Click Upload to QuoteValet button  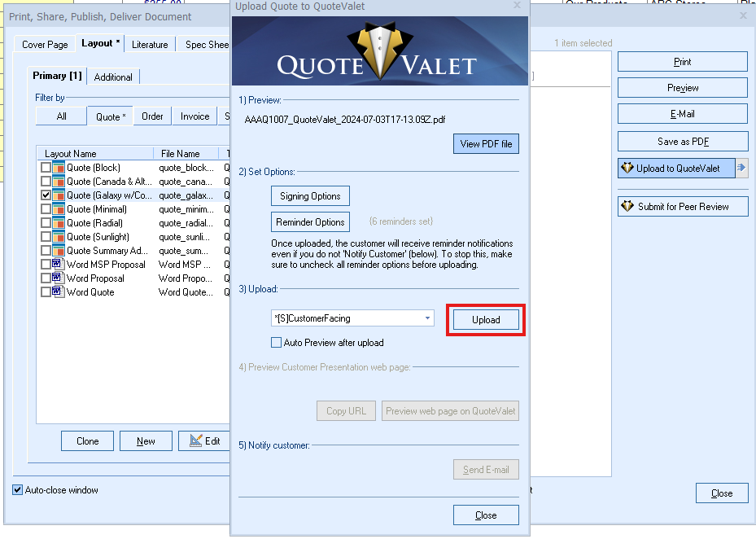pyautogui.click(x=676, y=168)
